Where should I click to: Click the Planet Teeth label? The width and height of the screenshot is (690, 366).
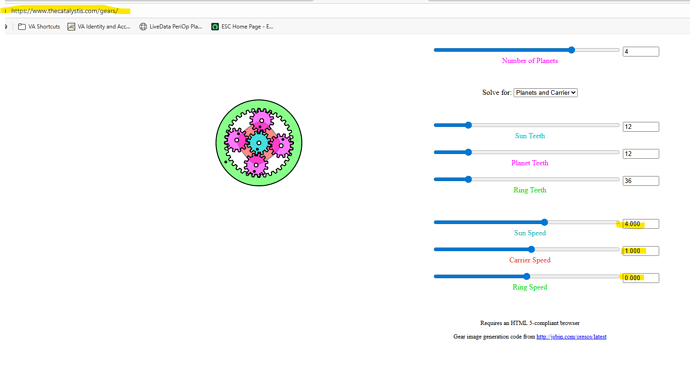coord(530,163)
